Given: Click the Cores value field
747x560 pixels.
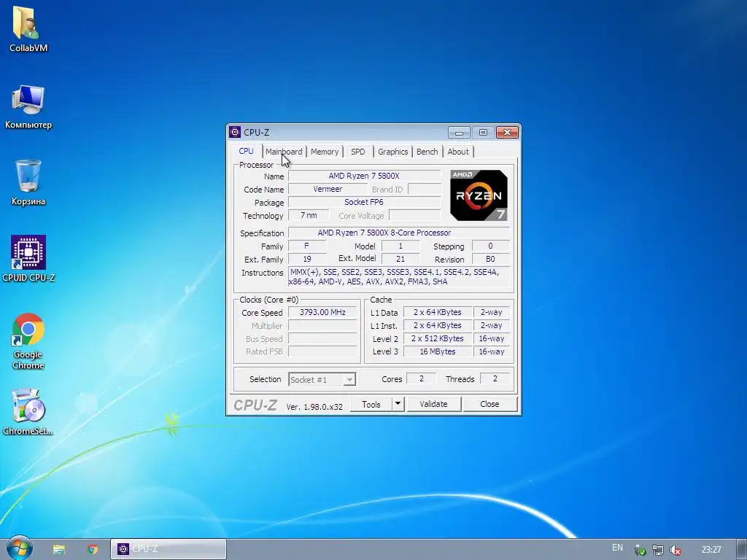Looking at the screenshot, I should [421, 378].
